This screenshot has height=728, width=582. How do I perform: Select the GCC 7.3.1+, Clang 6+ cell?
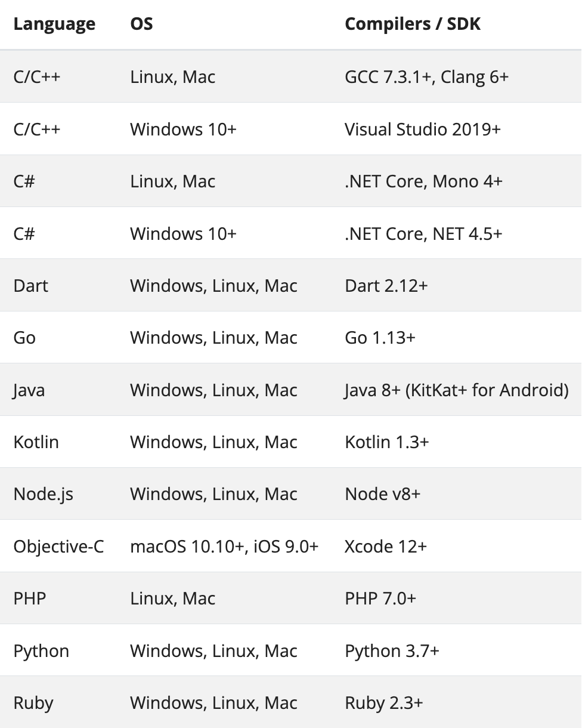426,77
